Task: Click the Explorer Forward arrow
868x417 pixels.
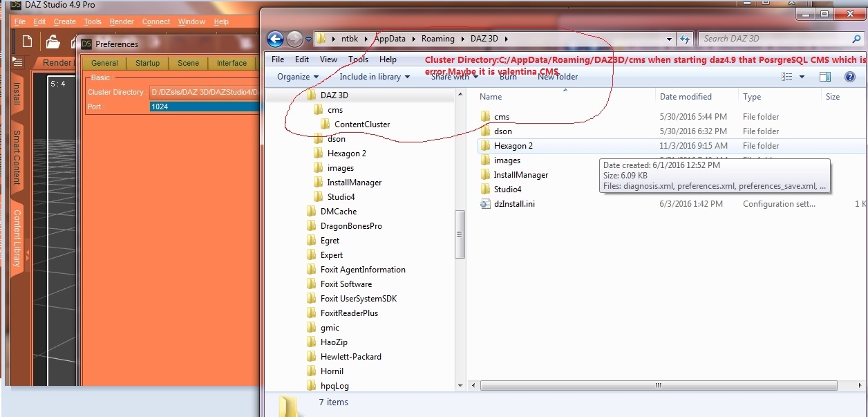Action: [x=294, y=39]
